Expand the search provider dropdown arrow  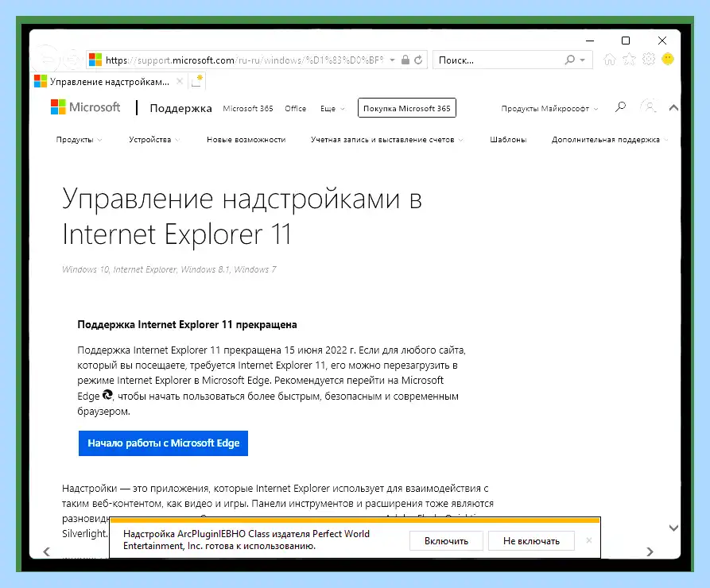click(582, 60)
